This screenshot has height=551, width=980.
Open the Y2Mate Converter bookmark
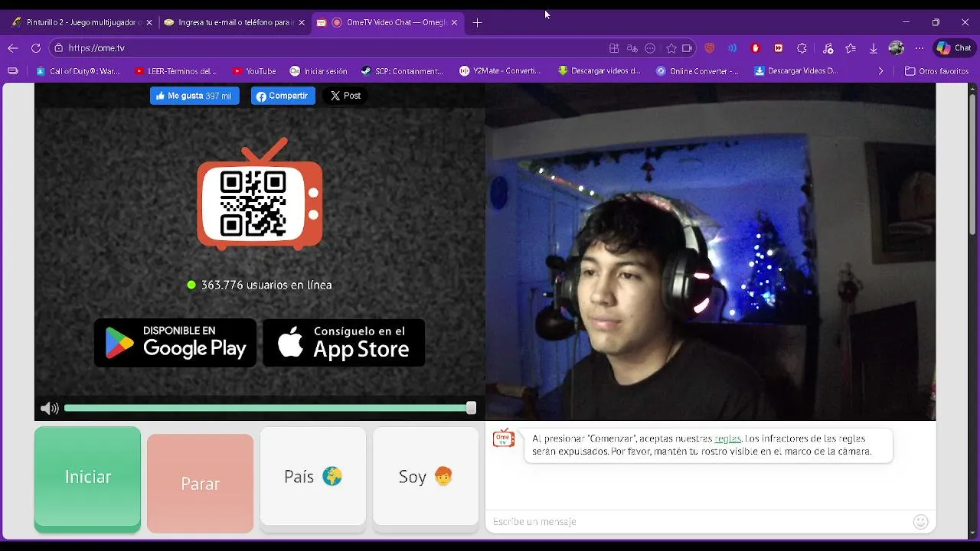coord(500,71)
